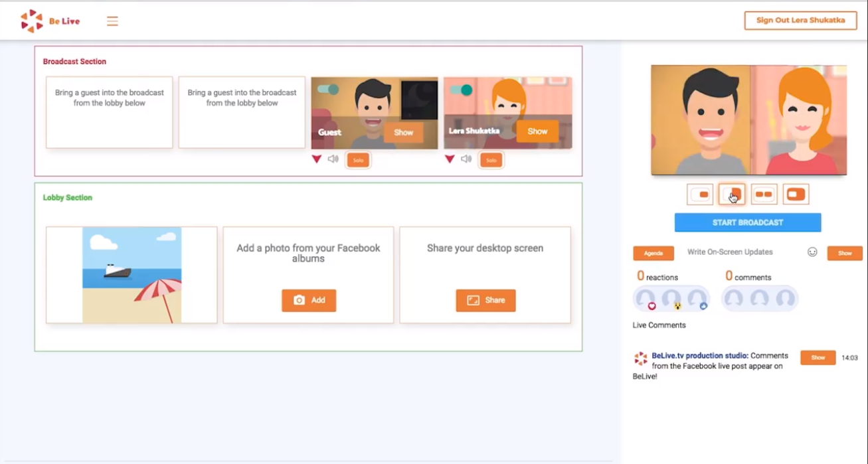Select the beach image thumbnail in lobby
The height and width of the screenshot is (464, 868).
click(131, 275)
